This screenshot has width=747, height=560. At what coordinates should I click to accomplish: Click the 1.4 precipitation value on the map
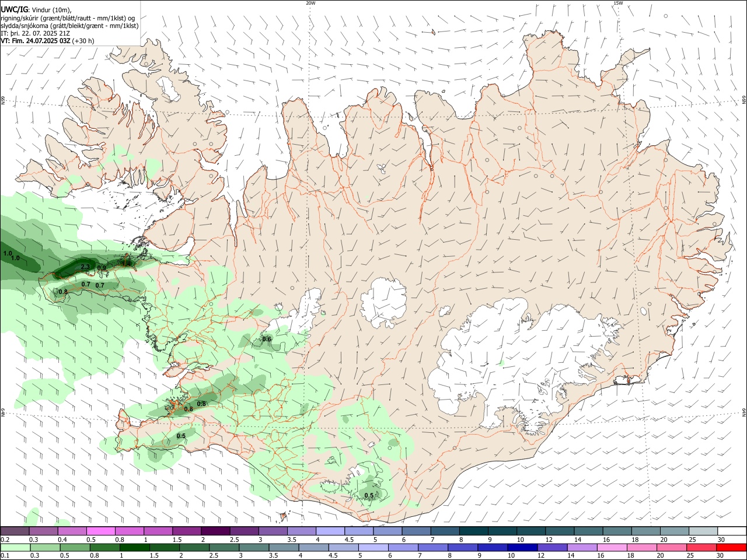coord(127,263)
